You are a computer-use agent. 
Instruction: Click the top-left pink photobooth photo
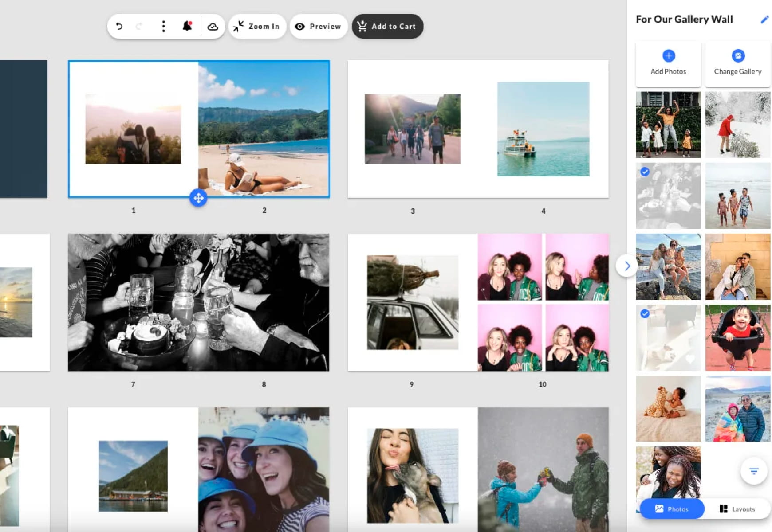click(x=509, y=267)
